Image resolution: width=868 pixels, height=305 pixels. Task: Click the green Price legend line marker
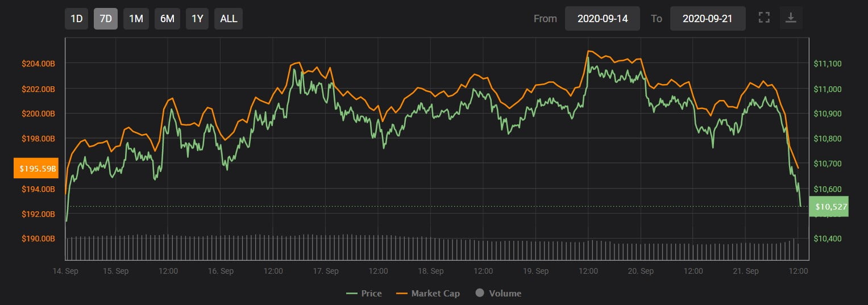(352, 294)
